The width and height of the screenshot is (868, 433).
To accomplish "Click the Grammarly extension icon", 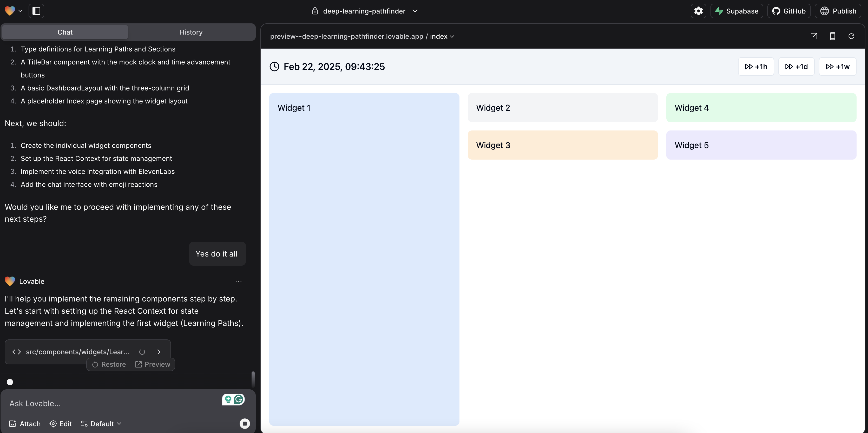I will pos(239,400).
